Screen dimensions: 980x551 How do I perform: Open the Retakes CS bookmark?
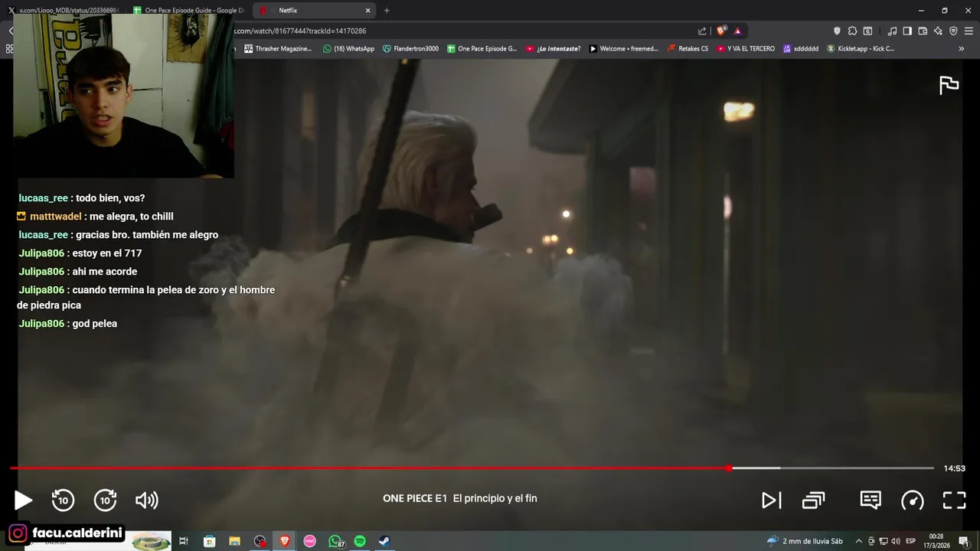[x=688, y=49]
